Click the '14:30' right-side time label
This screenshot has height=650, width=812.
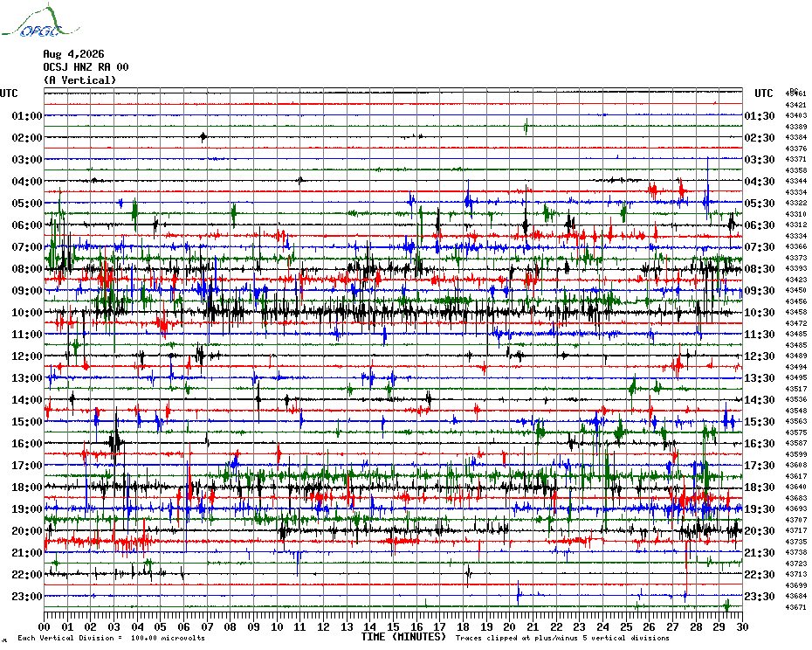760,399
